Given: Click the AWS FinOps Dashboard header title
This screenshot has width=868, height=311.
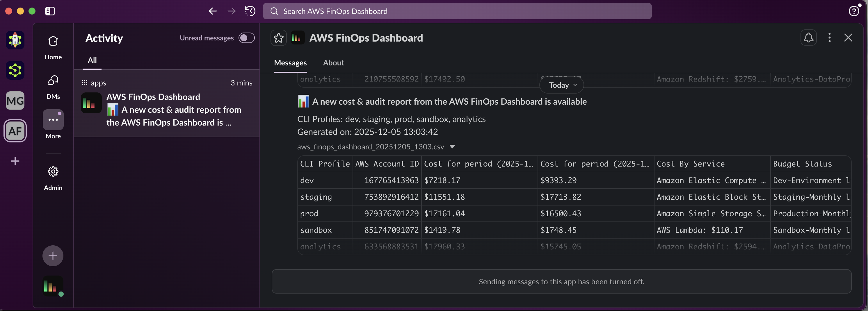Looking at the screenshot, I should (x=366, y=38).
